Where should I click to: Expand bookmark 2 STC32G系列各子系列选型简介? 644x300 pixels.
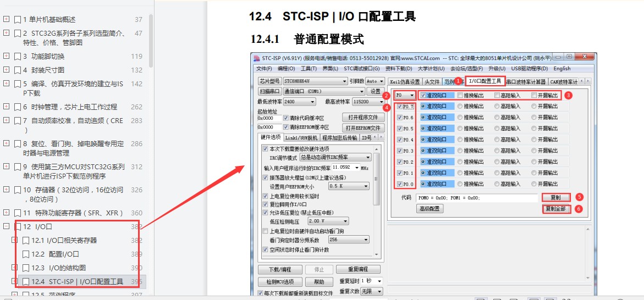pos(6,33)
